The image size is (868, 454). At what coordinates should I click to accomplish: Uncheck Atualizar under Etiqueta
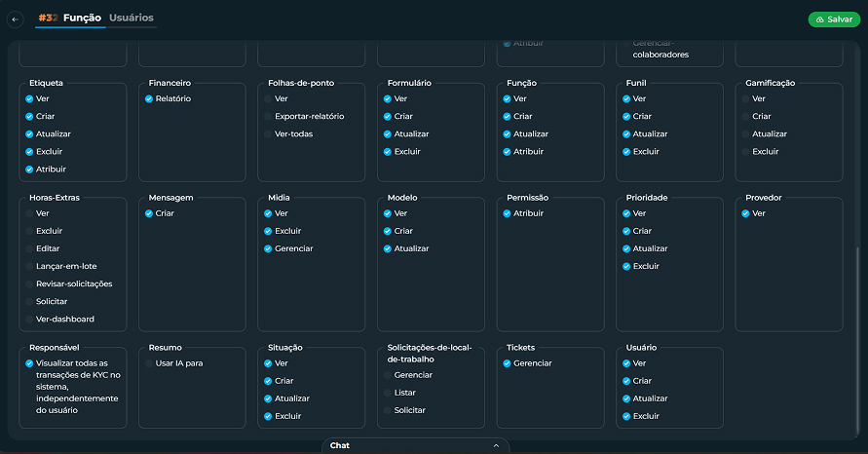[29, 134]
